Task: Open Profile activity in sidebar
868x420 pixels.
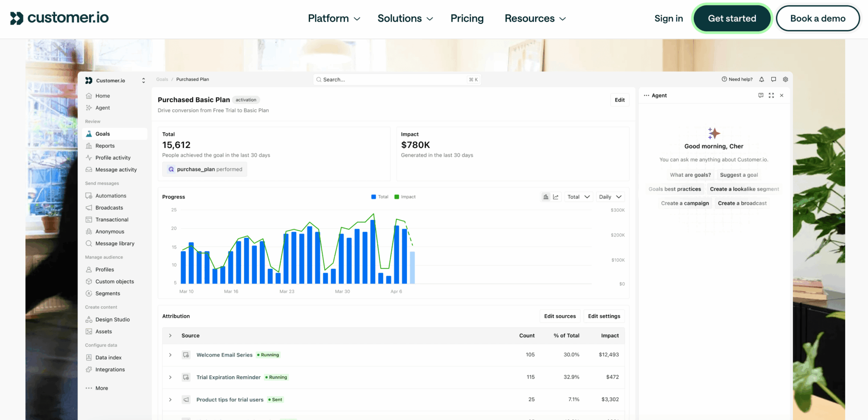Action: click(115, 158)
